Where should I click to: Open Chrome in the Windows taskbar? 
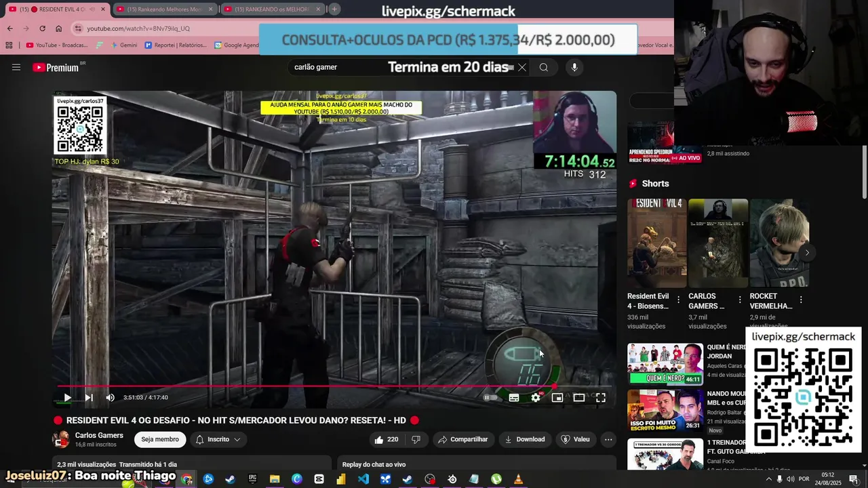tap(186, 479)
